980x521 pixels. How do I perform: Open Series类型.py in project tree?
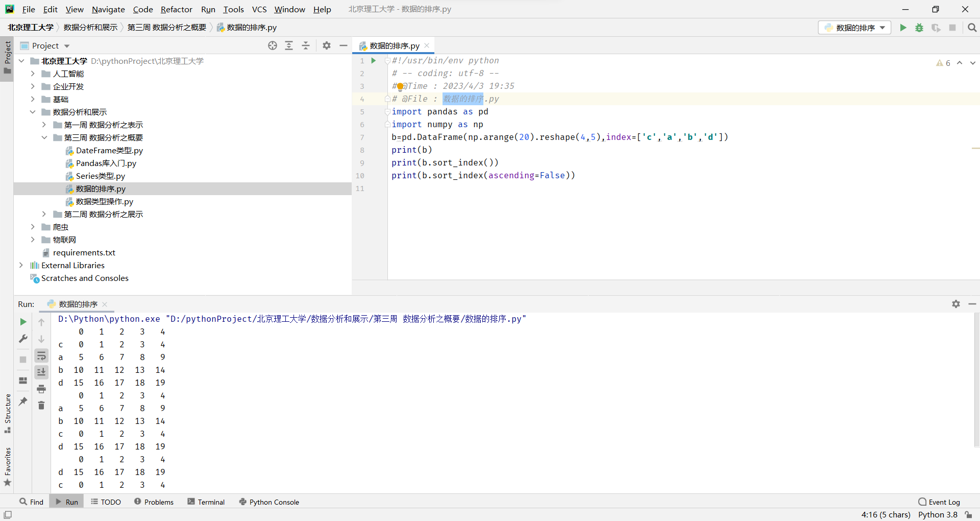pos(100,176)
